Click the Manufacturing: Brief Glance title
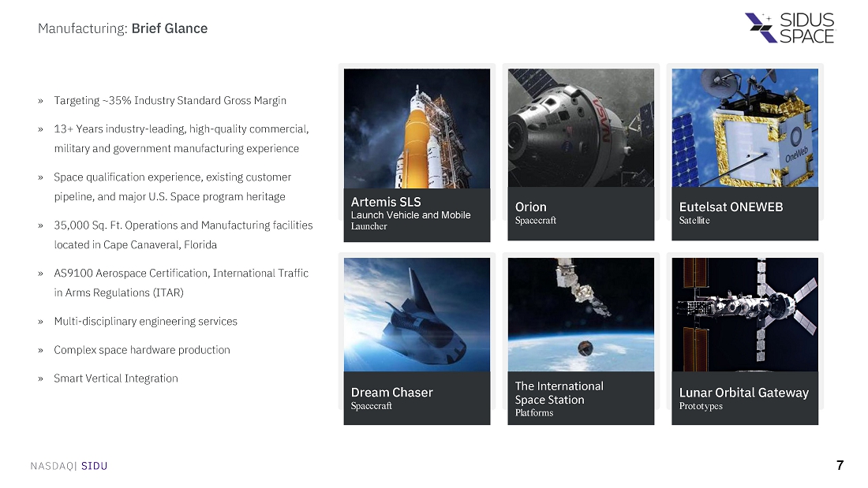This screenshot has height=488, width=868. point(123,28)
